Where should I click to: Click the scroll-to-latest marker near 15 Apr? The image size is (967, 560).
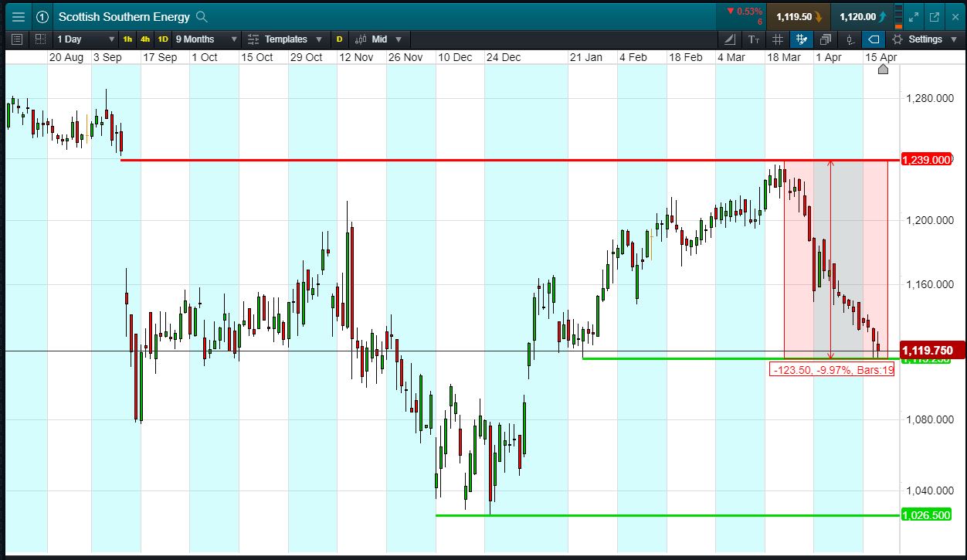[x=883, y=70]
